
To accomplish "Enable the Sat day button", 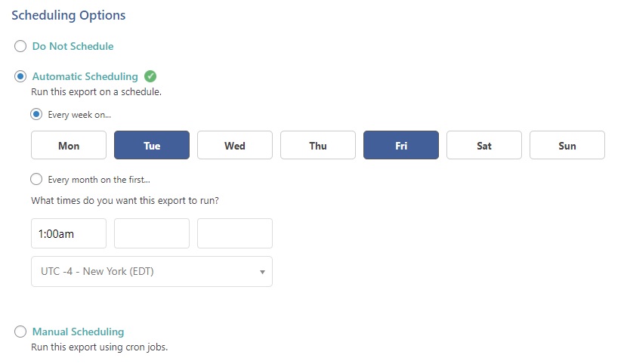I will (484, 145).
